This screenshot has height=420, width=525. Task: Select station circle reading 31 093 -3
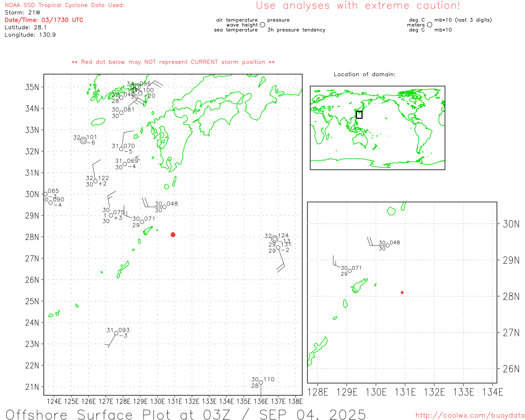tap(116, 333)
